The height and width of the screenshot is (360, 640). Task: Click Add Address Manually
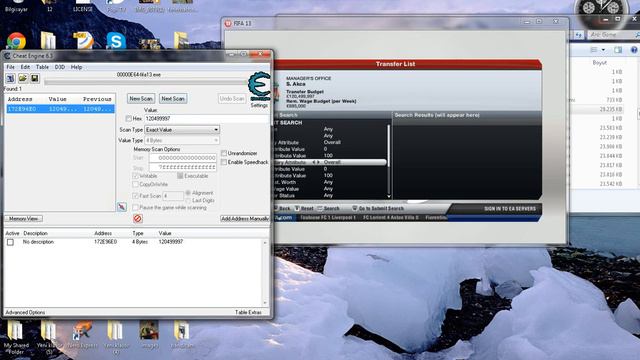244,219
